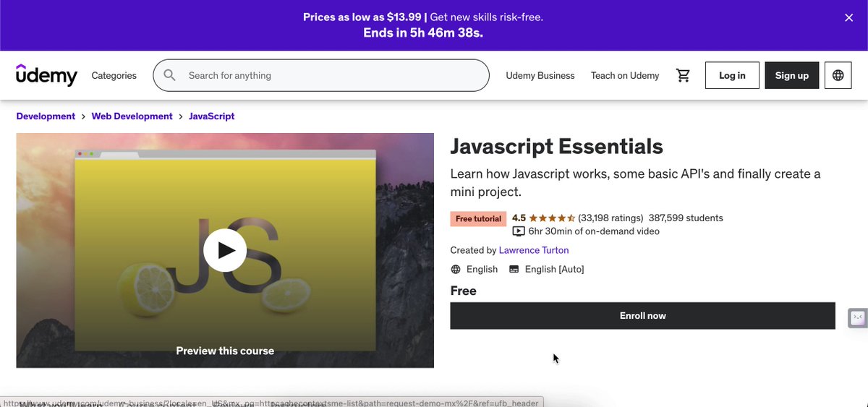The image size is (868, 407).
Task: Click the 4.5 rating number
Action: tap(519, 218)
